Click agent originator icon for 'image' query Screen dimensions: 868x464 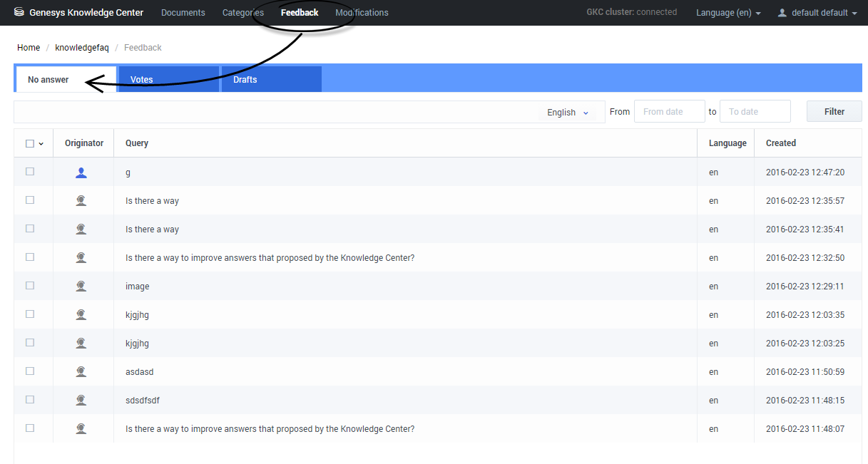(x=81, y=287)
